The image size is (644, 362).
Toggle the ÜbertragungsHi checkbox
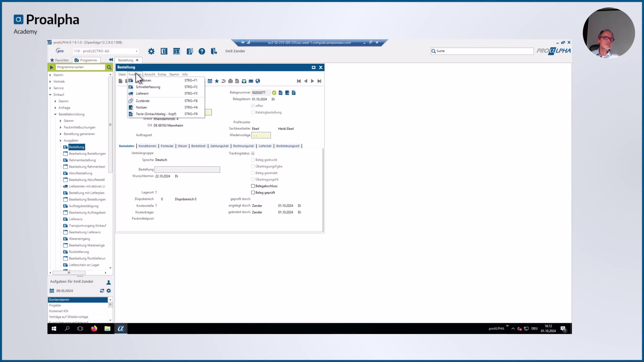253,179
